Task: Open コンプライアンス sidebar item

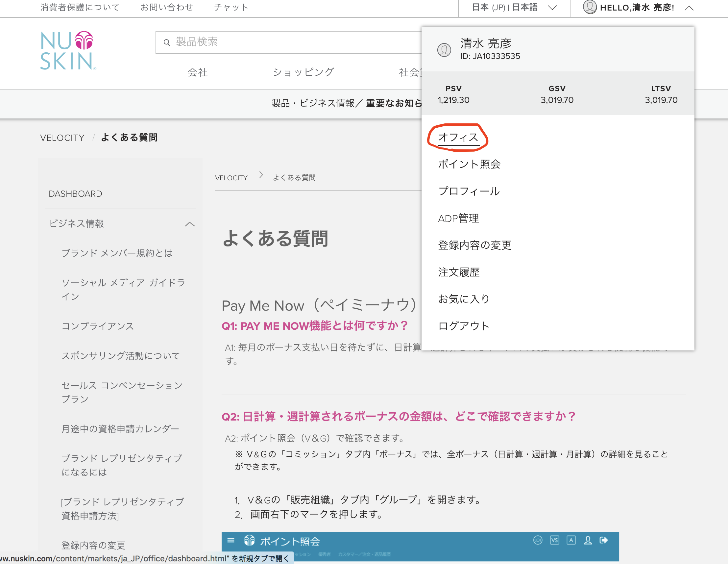Action: click(x=97, y=326)
